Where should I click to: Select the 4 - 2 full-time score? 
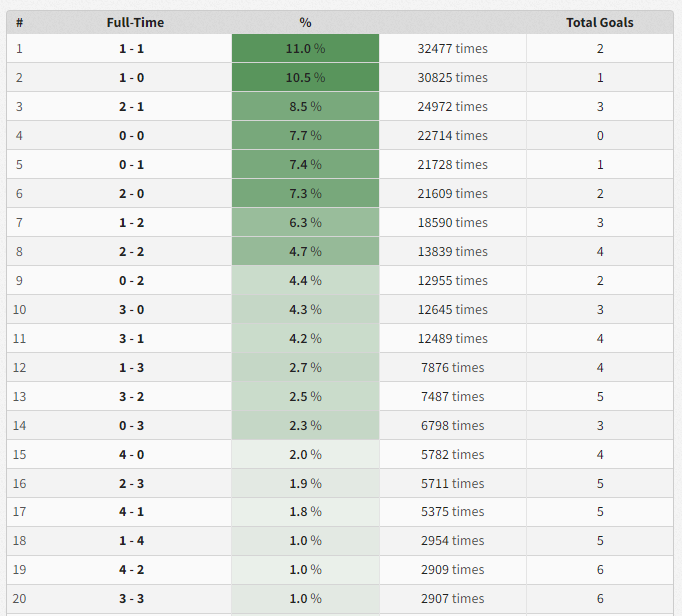tap(132, 569)
